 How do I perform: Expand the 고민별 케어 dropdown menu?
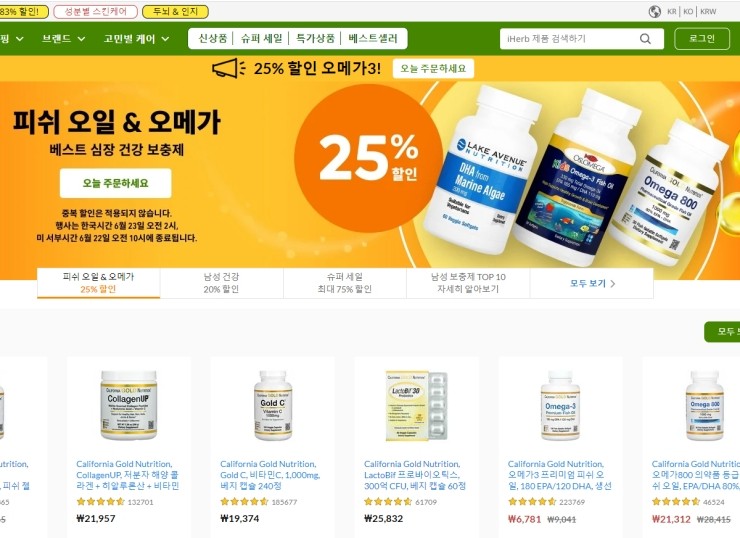(136, 39)
